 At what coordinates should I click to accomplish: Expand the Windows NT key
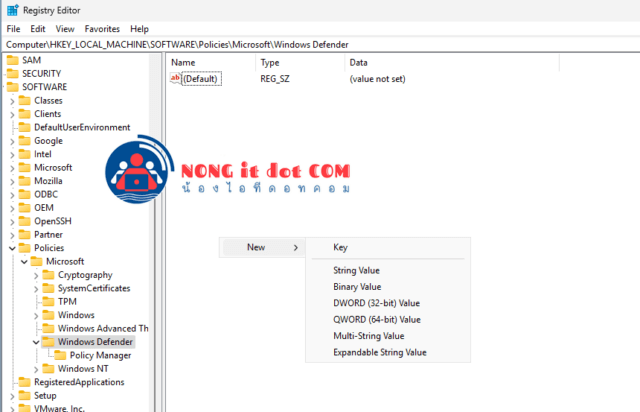tap(36, 370)
